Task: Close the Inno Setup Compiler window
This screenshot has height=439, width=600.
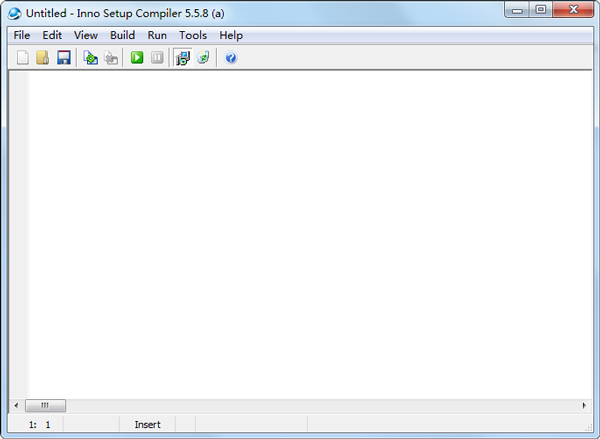Action: [573, 10]
